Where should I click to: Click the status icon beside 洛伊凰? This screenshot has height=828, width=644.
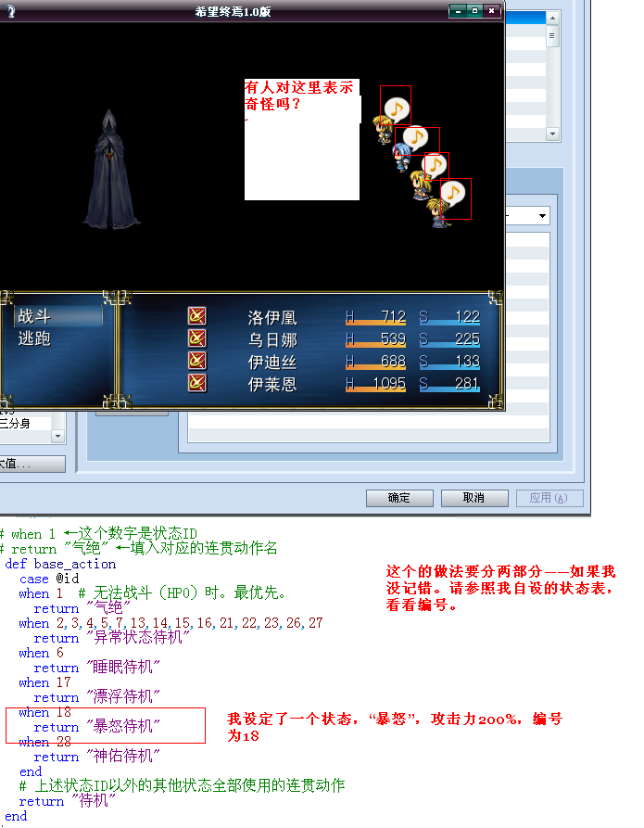[x=196, y=316]
